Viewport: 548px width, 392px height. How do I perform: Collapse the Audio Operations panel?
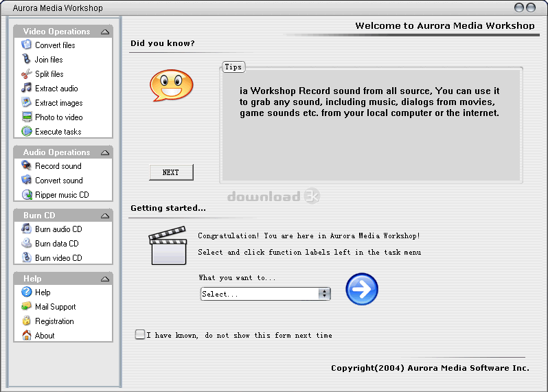(105, 152)
